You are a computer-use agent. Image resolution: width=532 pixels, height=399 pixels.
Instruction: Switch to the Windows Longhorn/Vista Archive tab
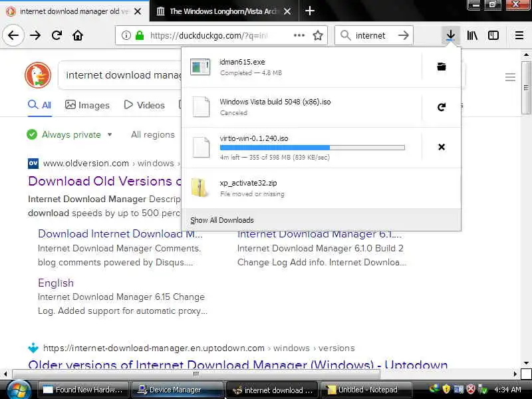[x=224, y=11]
